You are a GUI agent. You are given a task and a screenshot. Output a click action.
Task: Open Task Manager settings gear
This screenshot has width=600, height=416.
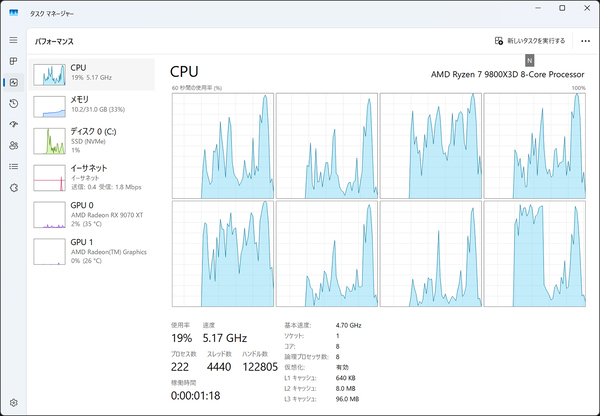click(13, 402)
